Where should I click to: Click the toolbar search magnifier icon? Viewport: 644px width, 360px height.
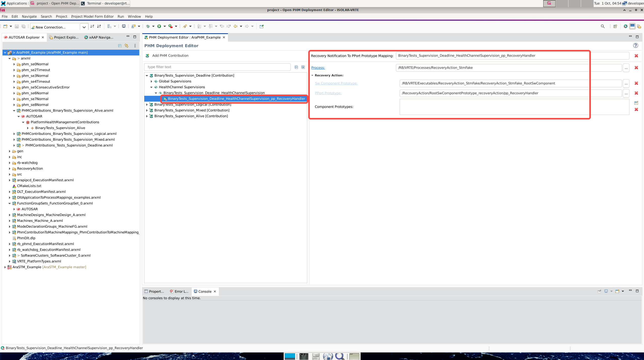click(x=603, y=26)
